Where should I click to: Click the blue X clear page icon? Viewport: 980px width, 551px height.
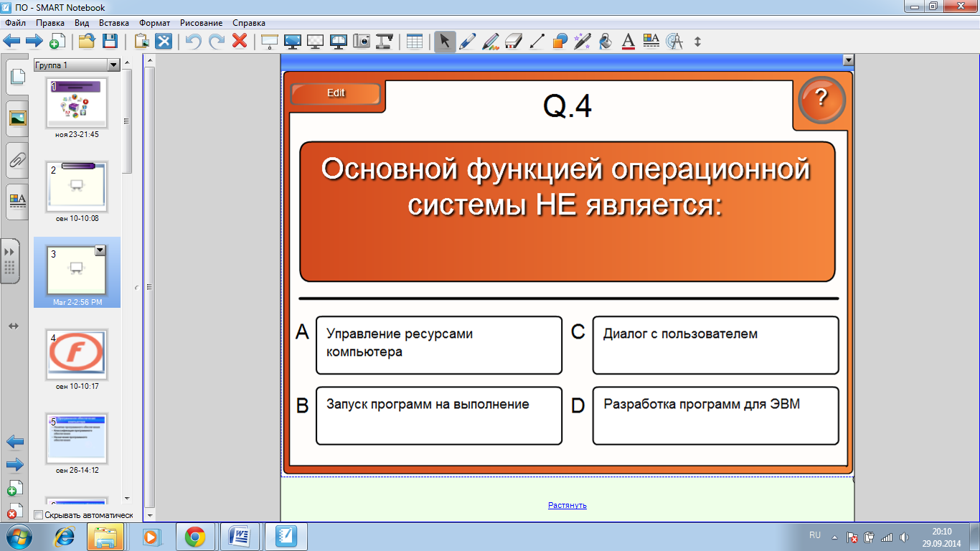click(164, 41)
